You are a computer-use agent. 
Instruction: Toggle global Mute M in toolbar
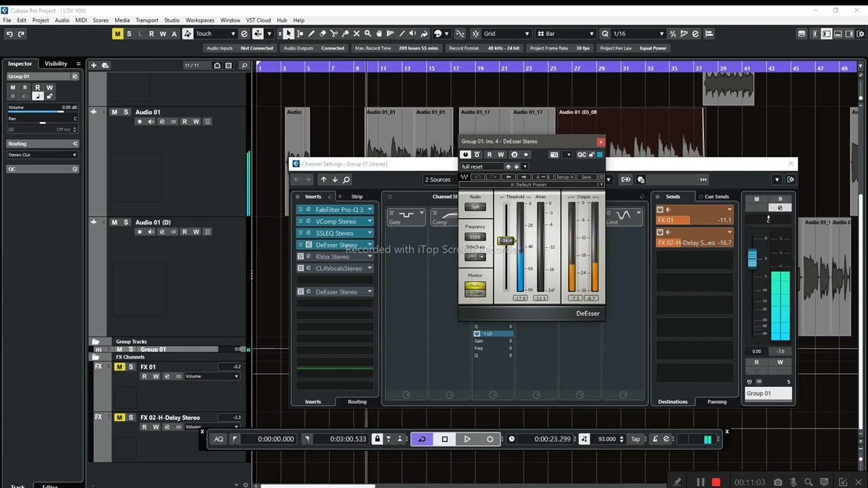click(118, 34)
